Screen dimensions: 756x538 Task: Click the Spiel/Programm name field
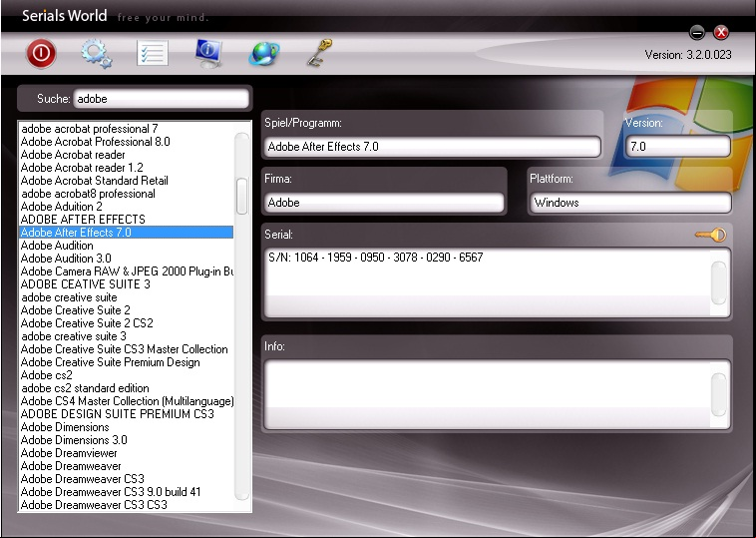click(x=432, y=146)
